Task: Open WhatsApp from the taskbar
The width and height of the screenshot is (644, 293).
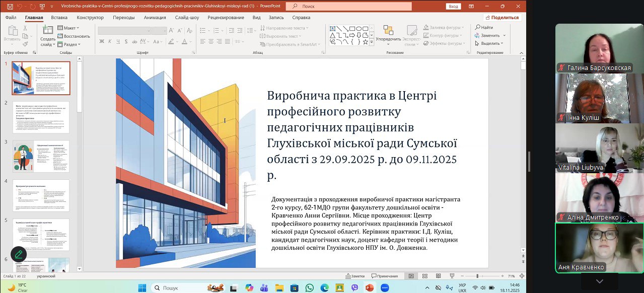Action: tap(309, 287)
